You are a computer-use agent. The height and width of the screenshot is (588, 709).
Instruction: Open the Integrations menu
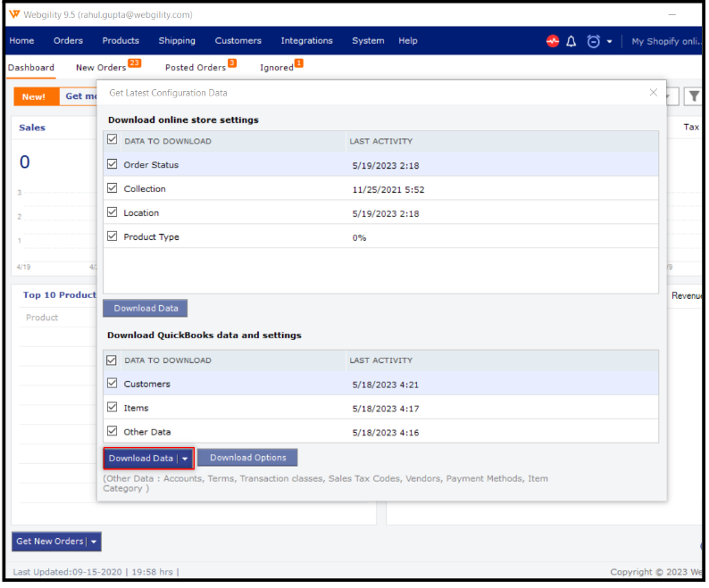pos(307,41)
